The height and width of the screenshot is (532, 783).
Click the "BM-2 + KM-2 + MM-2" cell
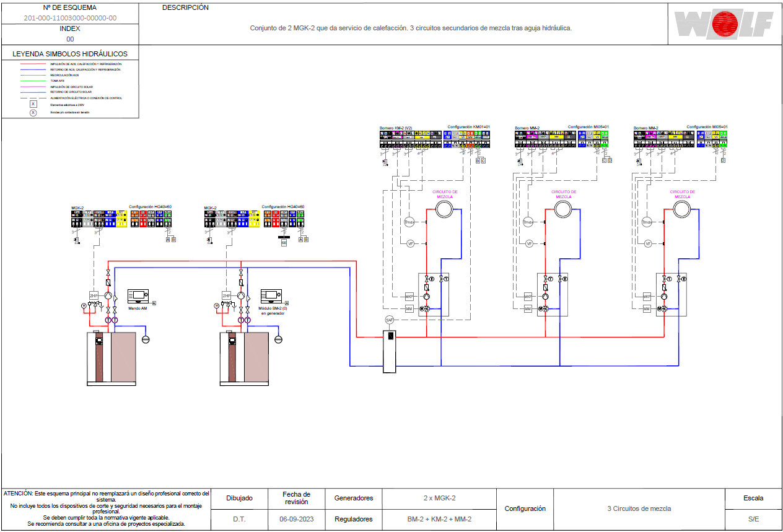click(x=439, y=519)
